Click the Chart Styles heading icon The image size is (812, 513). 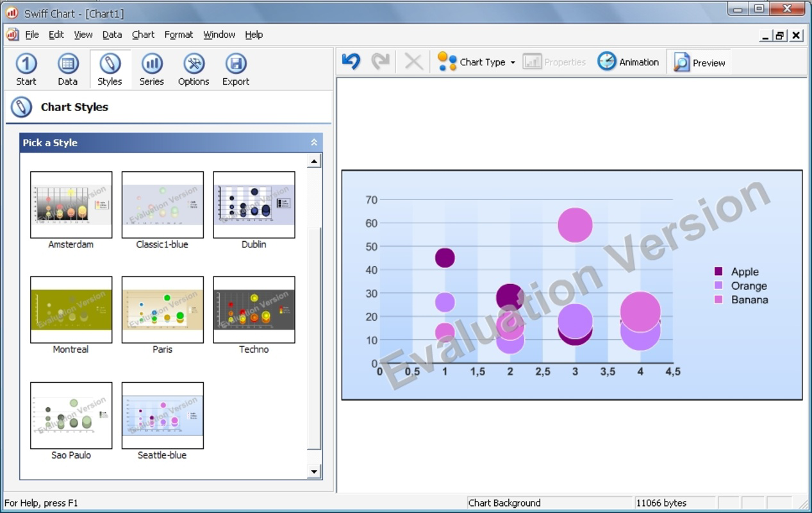pyautogui.click(x=21, y=107)
